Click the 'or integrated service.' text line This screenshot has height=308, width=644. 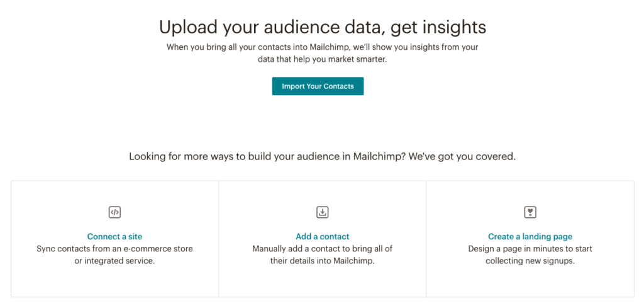coord(114,261)
